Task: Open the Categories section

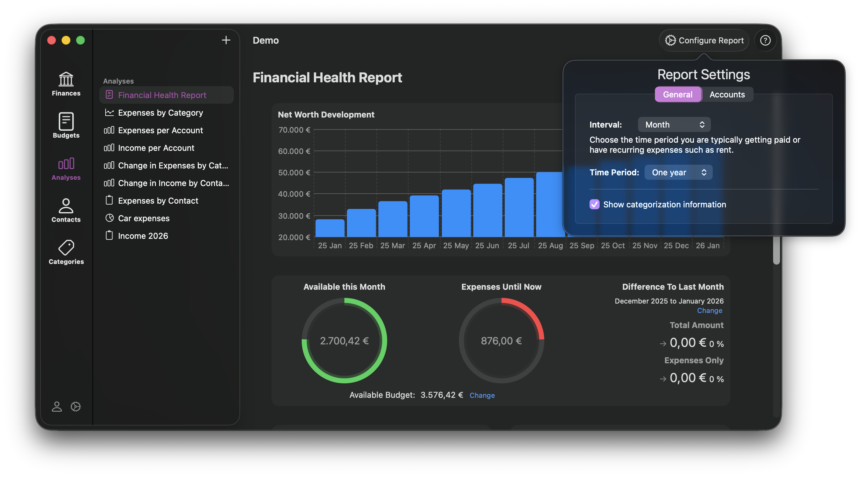Action: (66, 252)
